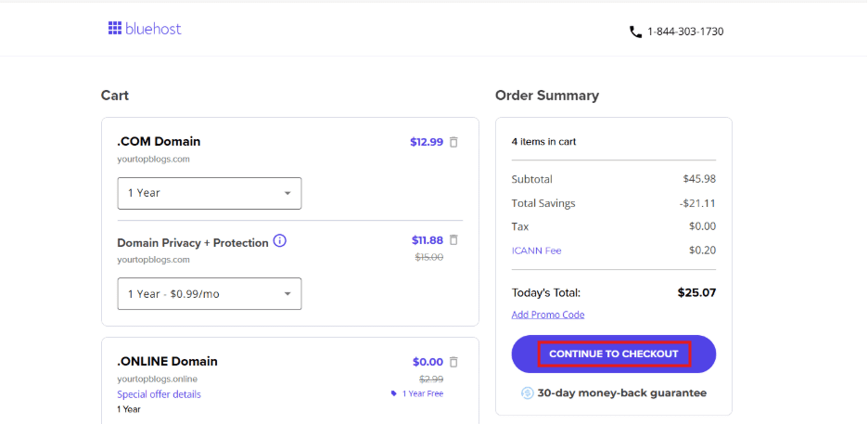Click the Total Savings -$21.11 value
Viewport: 868px width, 424px height.
699,203
